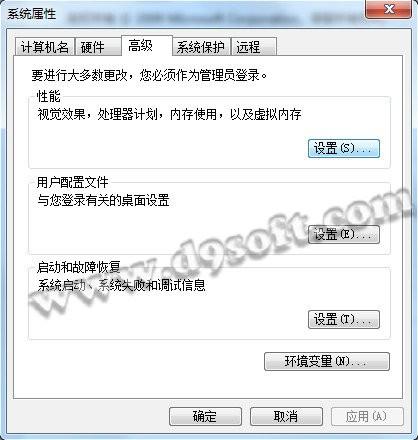This screenshot has width=418, height=440.
Task: Click the 与您登录有关的桌面设置 description
Action: [x=103, y=200]
